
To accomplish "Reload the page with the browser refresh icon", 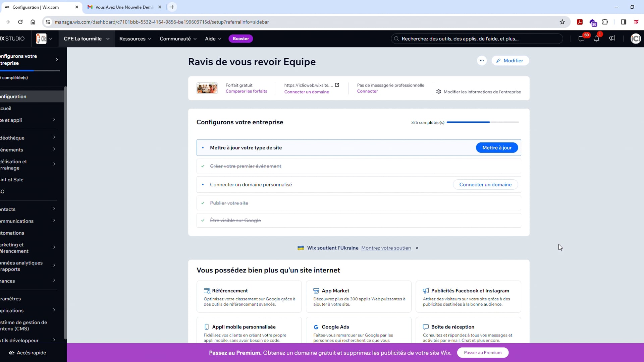I will (20, 22).
